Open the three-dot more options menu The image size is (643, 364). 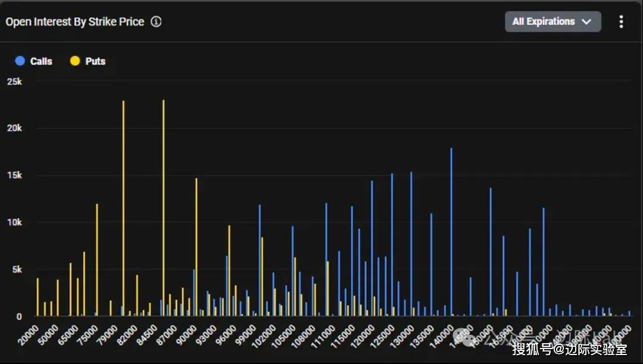coord(621,22)
